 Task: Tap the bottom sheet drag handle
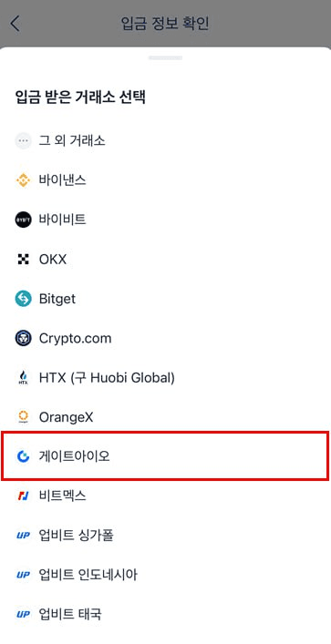pyautogui.click(x=165, y=58)
